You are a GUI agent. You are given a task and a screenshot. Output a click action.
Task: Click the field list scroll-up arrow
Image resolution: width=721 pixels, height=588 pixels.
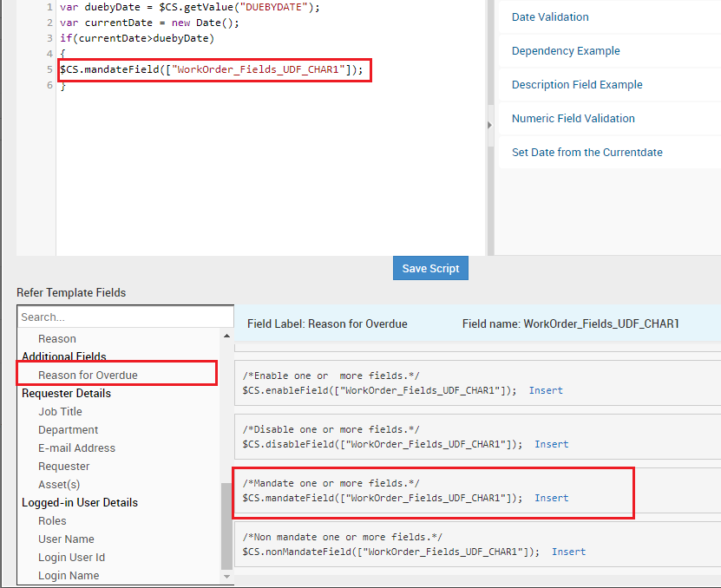(227, 336)
